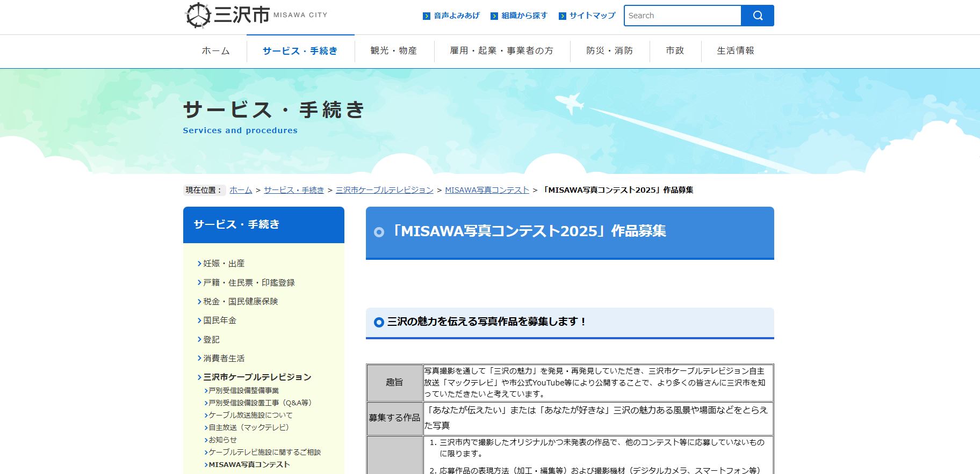Open the 生活情報 menu item
The image size is (980, 474).
(x=735, y=50)
